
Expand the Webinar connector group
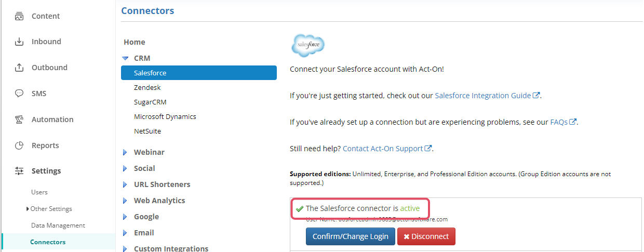125,152
